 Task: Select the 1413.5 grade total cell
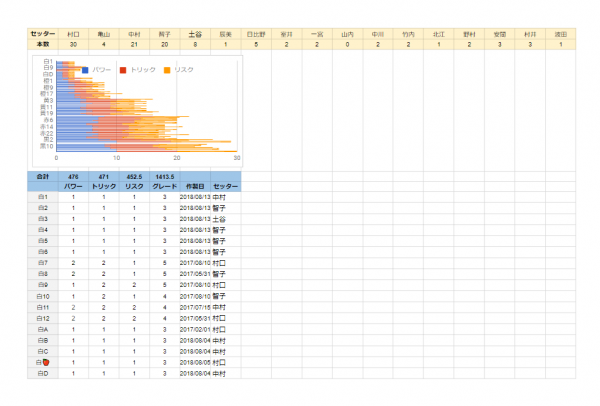[x=164, y=176]
